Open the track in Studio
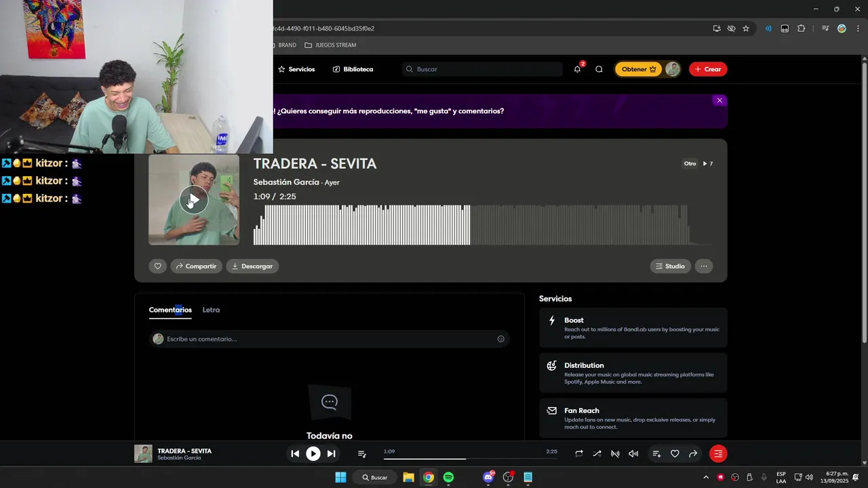 tap(670, 266)
